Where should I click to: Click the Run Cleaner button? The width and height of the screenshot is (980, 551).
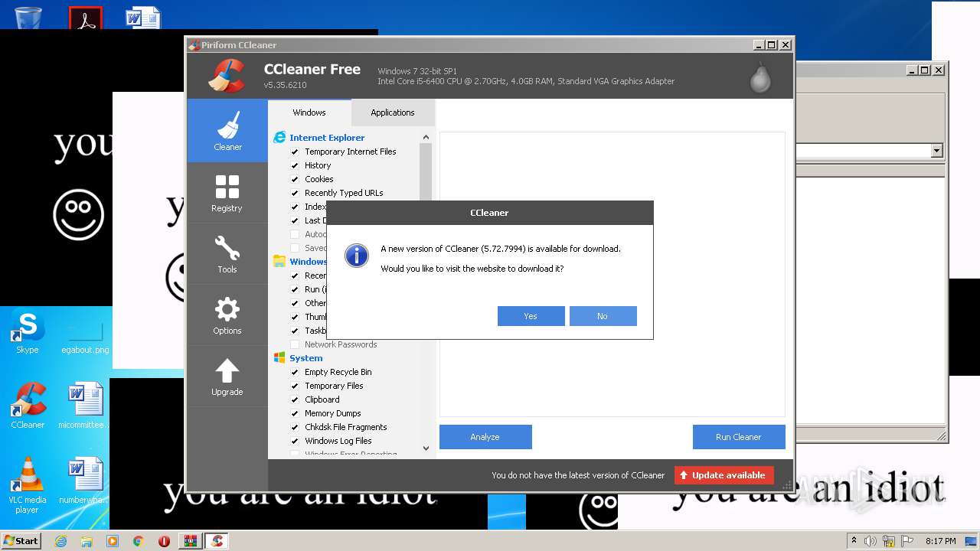point(739,437)
